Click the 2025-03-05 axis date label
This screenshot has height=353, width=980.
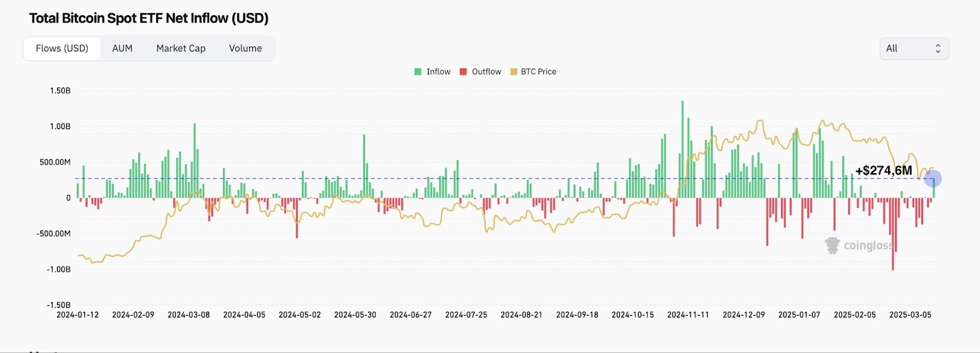(910, 314)
